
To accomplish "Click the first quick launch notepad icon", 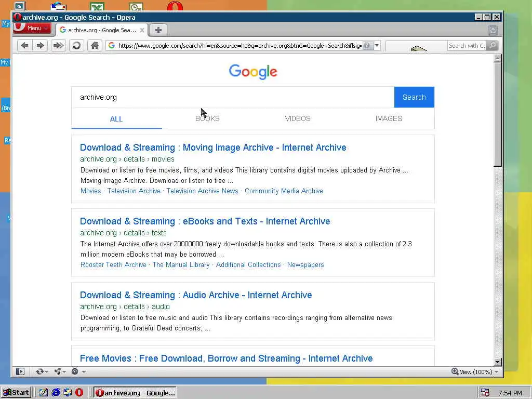I will 44,393.
